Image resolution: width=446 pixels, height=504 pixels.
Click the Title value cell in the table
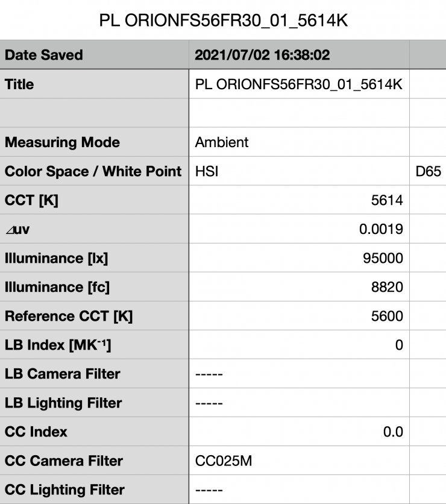tap(298, 84)
